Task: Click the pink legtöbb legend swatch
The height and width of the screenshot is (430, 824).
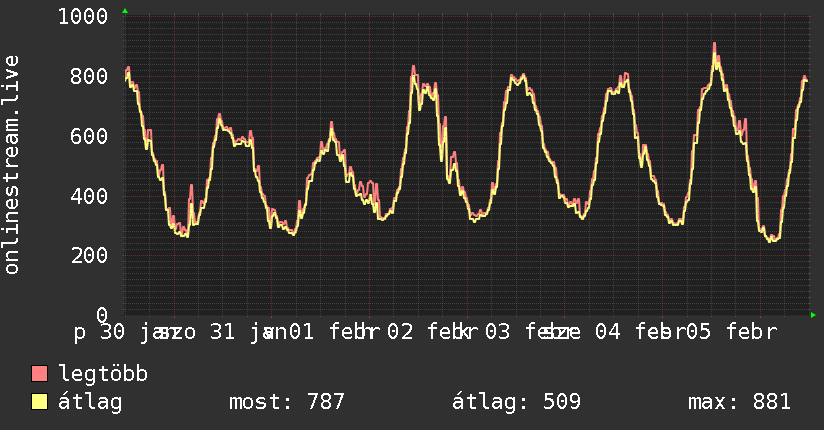Action: [x=39, y=373]
